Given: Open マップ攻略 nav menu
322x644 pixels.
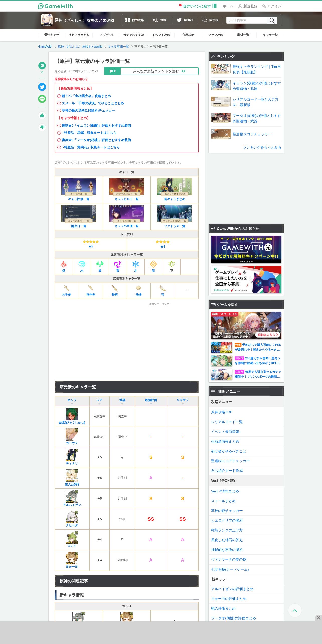Looking at the screenshot, I should [216, 35].
